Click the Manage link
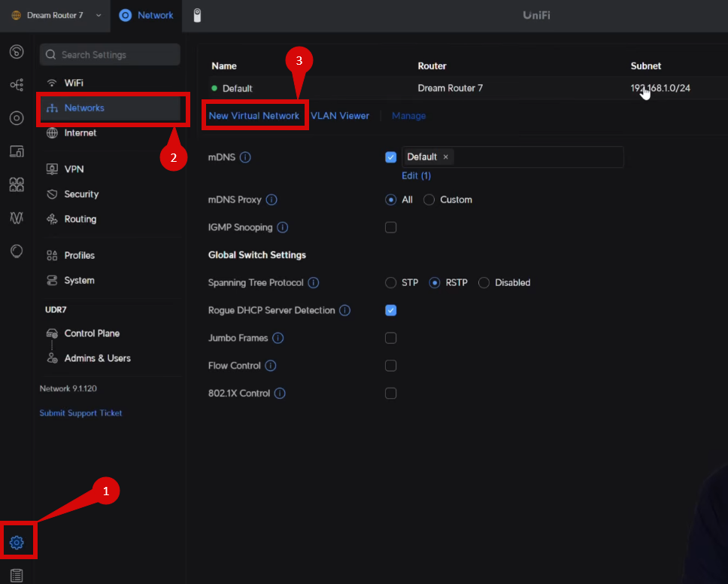The height and width of the screenshot is (584, 728). [x=408, y=116]
